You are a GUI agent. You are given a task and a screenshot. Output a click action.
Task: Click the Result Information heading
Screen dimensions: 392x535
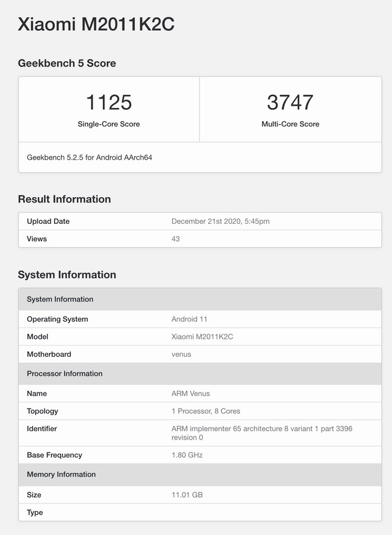click(x=65, y=199)
